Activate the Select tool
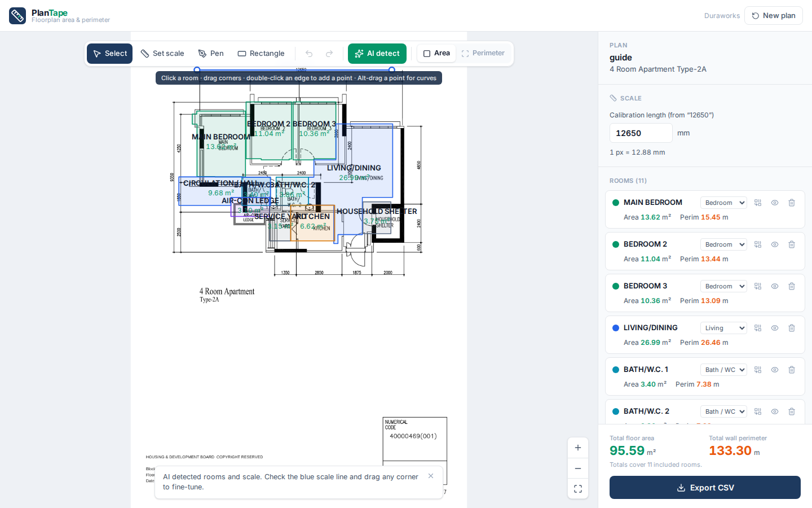The image size is (812, 508). (x=110, y=54)
